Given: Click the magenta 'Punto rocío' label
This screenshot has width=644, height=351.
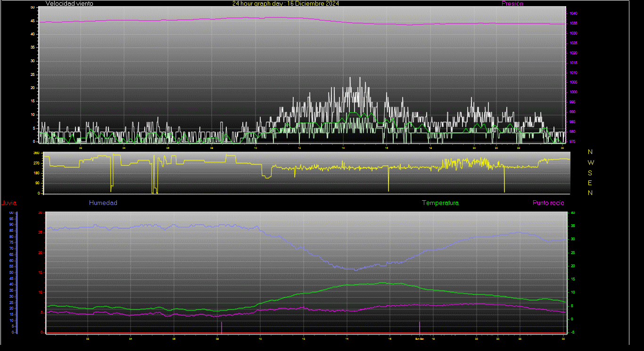Looking at the screenshot, I should point(548,203).
